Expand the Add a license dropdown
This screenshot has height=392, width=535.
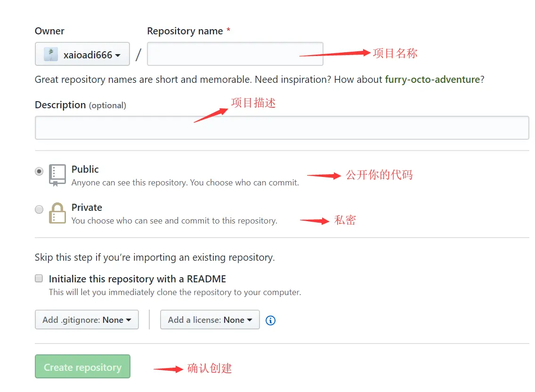pyautogui.click(x=210, y=320)
